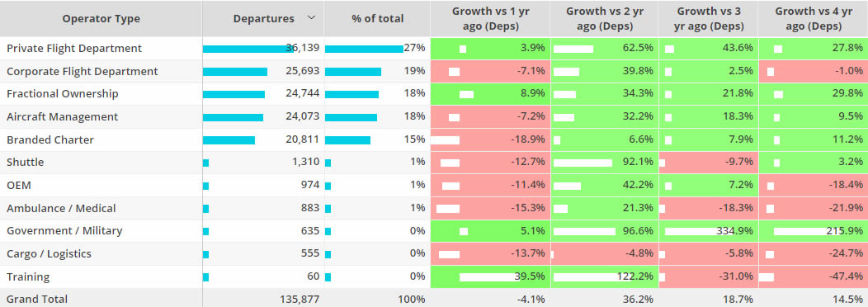Click Cargo / Logistics row label
The image size is (868, 307).
click(x=49, y=254)
